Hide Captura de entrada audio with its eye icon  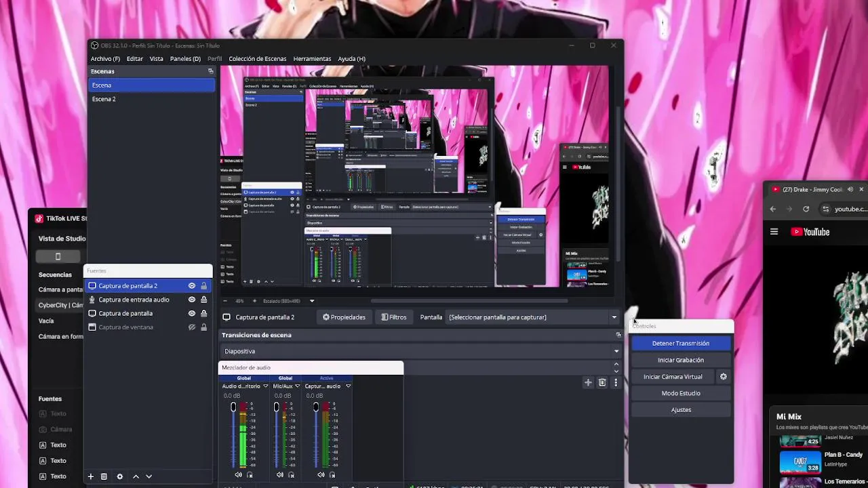pos(192,300)
